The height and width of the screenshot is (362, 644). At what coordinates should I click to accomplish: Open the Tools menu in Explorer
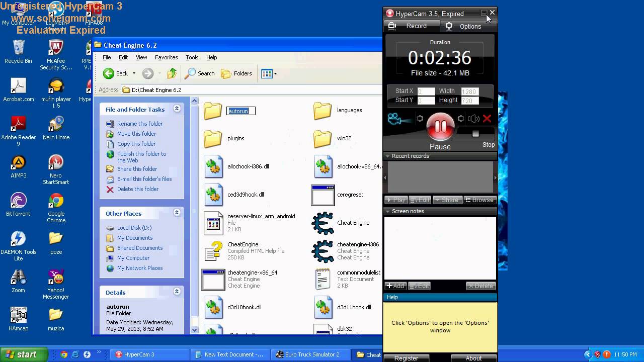tap(192, 57)
